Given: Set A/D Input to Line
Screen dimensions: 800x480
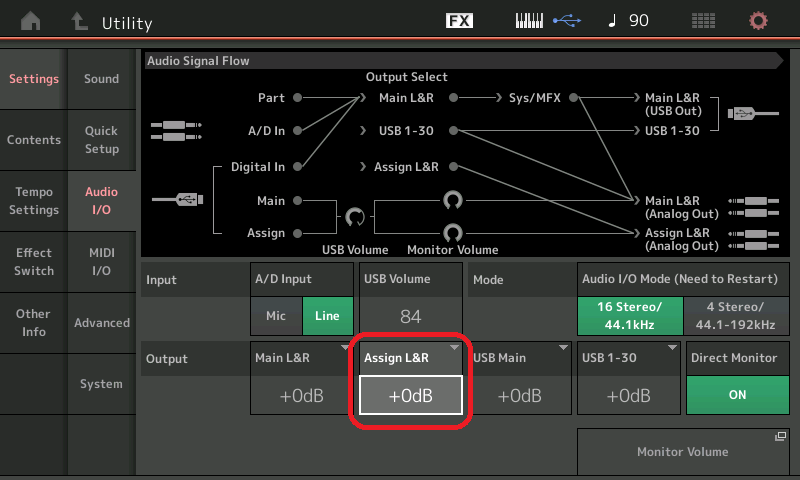Looking at the screenshot, I should coord(327,316).
